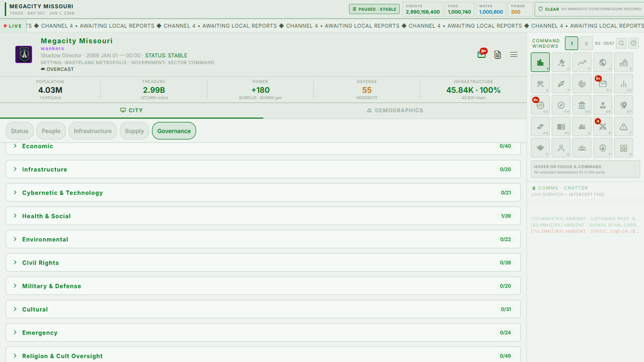Click the warning triangle command icon

(x=623, y=127)
